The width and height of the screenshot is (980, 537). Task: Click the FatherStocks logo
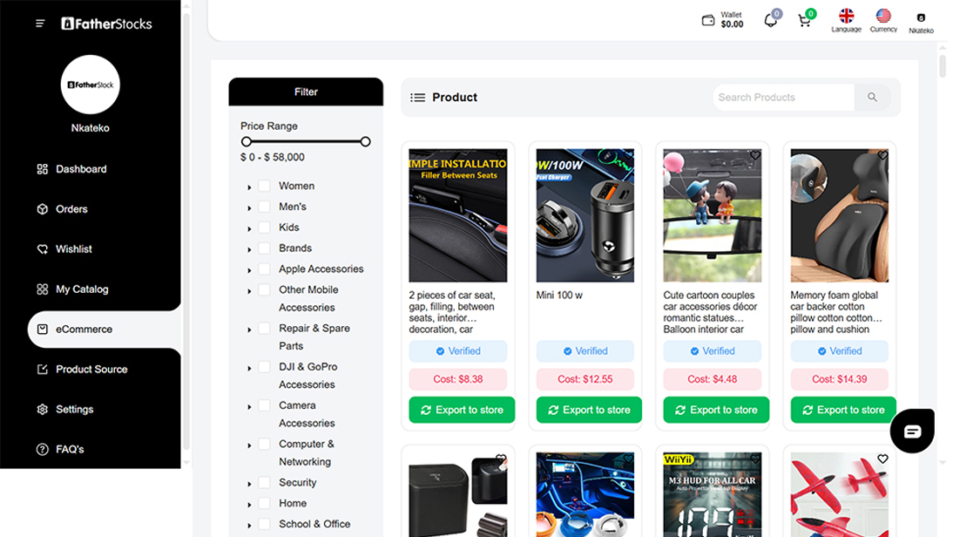(x=106, y=24)
